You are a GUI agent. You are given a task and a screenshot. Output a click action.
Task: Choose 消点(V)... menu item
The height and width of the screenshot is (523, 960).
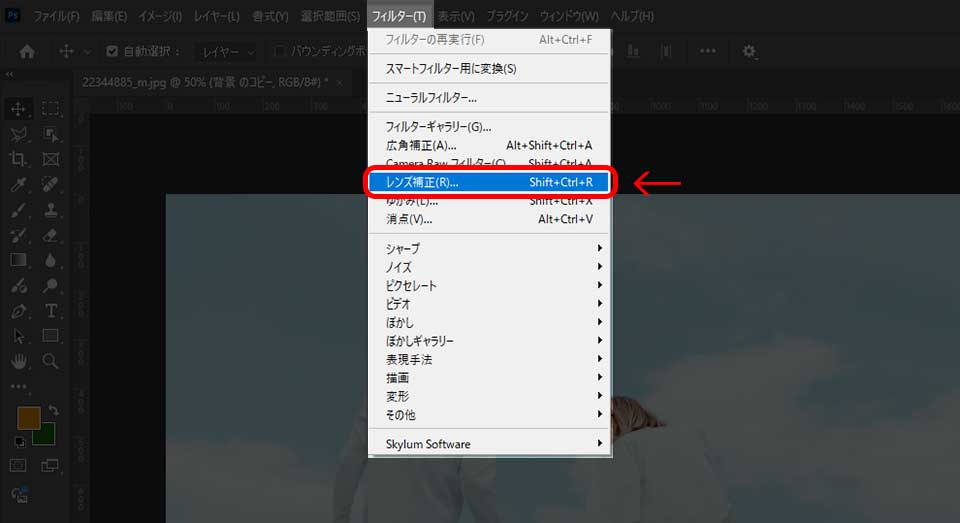pos(489,219)
